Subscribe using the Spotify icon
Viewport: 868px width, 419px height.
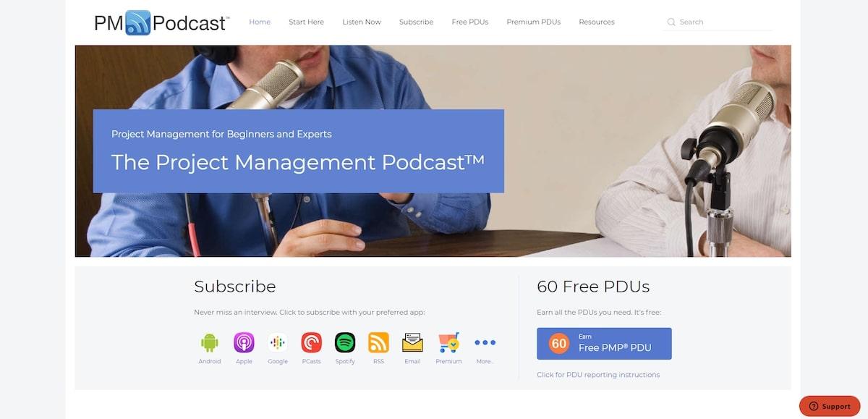(x=345, y=342)
